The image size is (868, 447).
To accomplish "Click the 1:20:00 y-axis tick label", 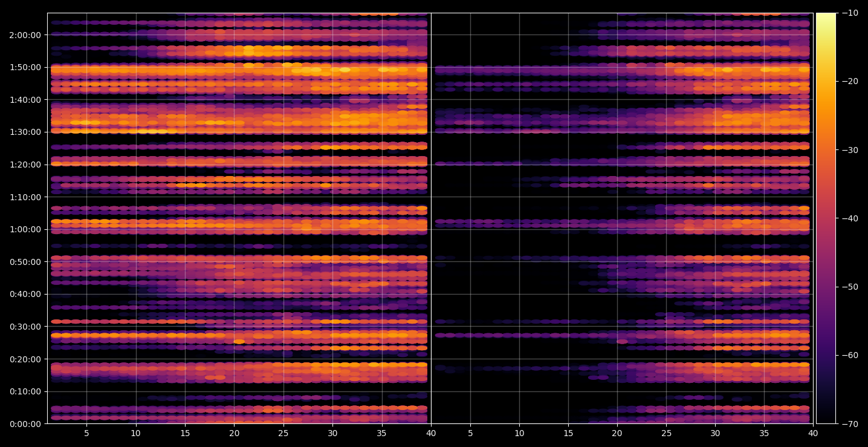I will tap(25, 165).
